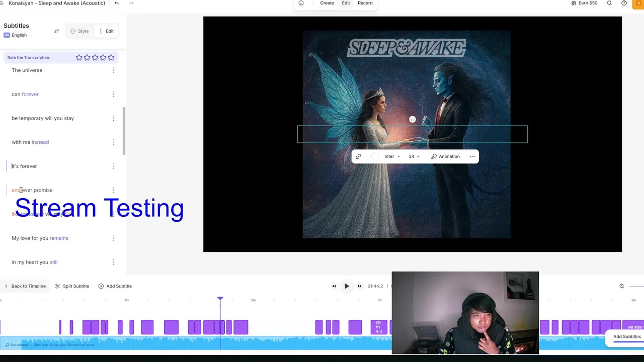Select the Konaisyah audio track clip
The width and height of the screenshot is (644, 362).
click(x=196, y=344)
